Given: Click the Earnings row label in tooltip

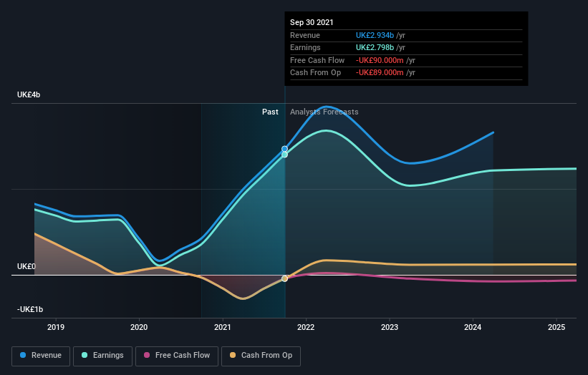Looking at the screenshot, I should (305, 47).
